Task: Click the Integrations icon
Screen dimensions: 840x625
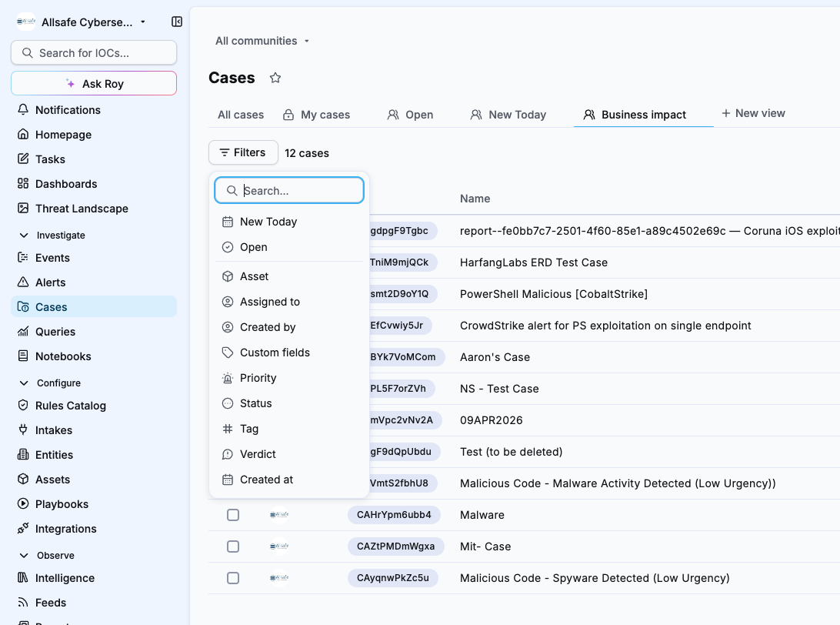Action: (x=23, y=529)
